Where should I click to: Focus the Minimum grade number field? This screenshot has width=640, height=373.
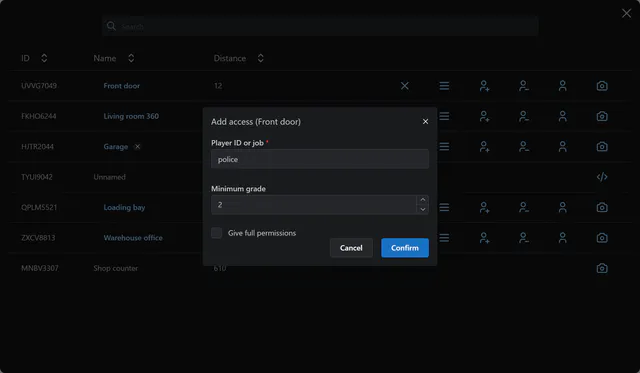[313, 205]
